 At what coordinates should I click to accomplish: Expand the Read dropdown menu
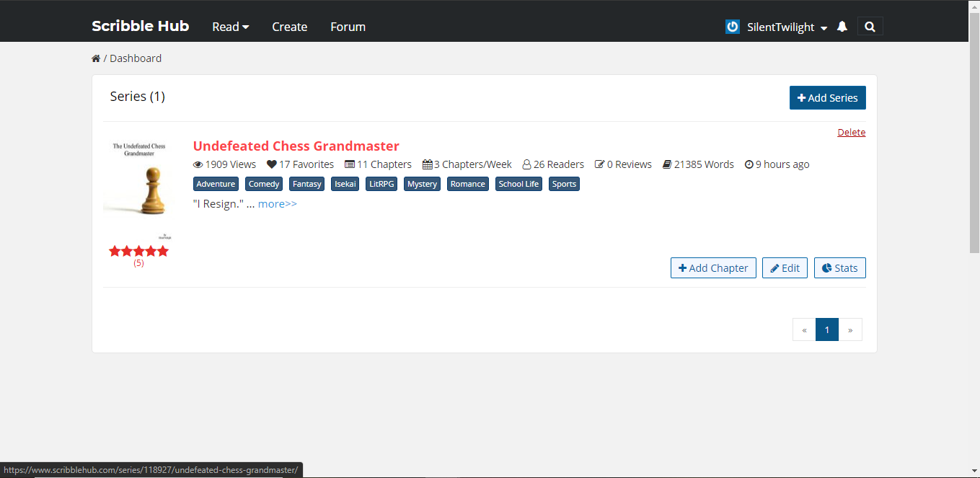230,27
